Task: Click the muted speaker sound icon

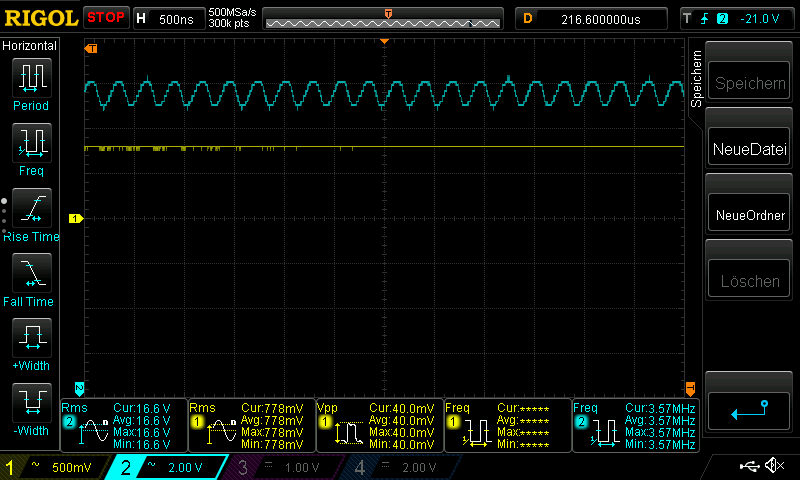Action: (x=774, y=465)
